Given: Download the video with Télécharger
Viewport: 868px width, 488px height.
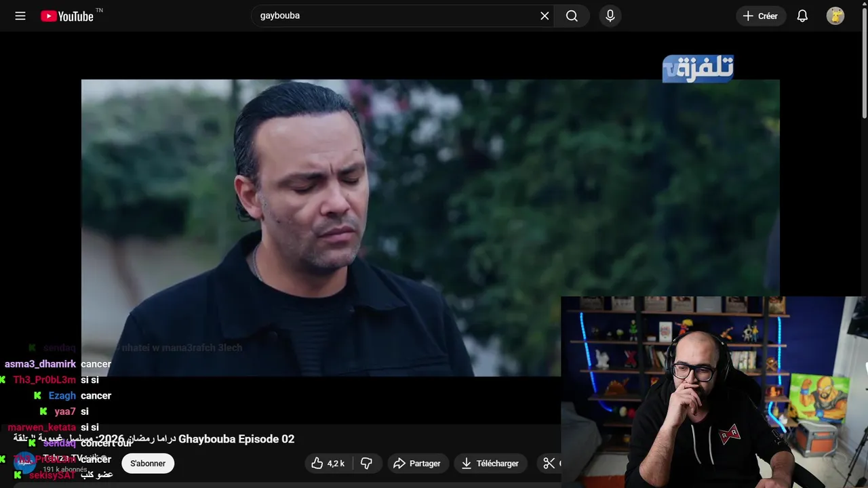Looking at the screenshot, I should (490, 464).
